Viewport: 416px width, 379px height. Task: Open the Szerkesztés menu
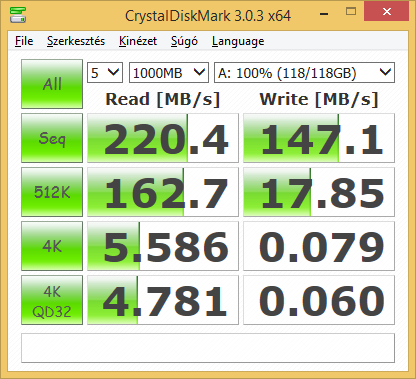[76, 41]
